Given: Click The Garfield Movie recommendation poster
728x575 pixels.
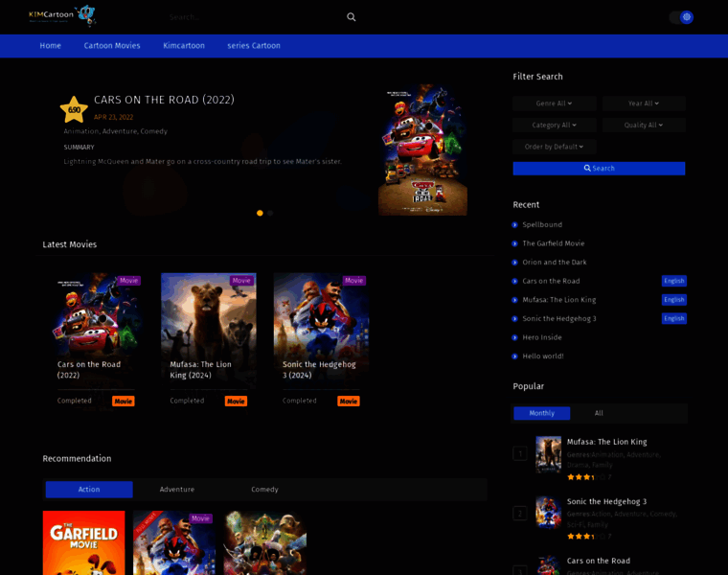Looking at the screenshot, I should pos(83,542).
